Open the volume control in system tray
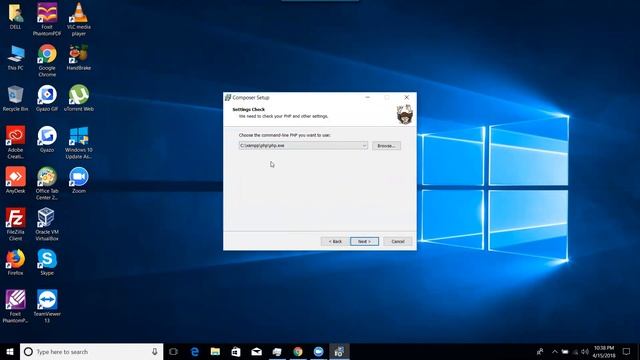 (x=585, y=351)
